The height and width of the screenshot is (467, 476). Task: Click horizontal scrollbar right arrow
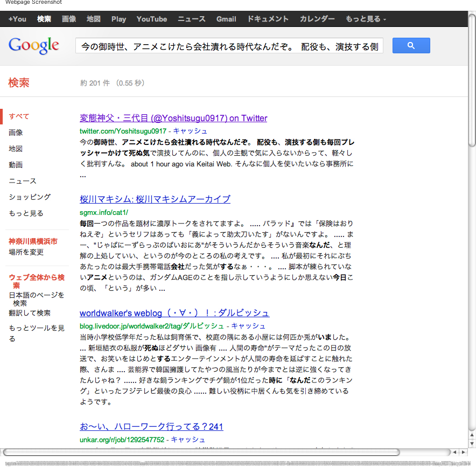click(463, 452)
